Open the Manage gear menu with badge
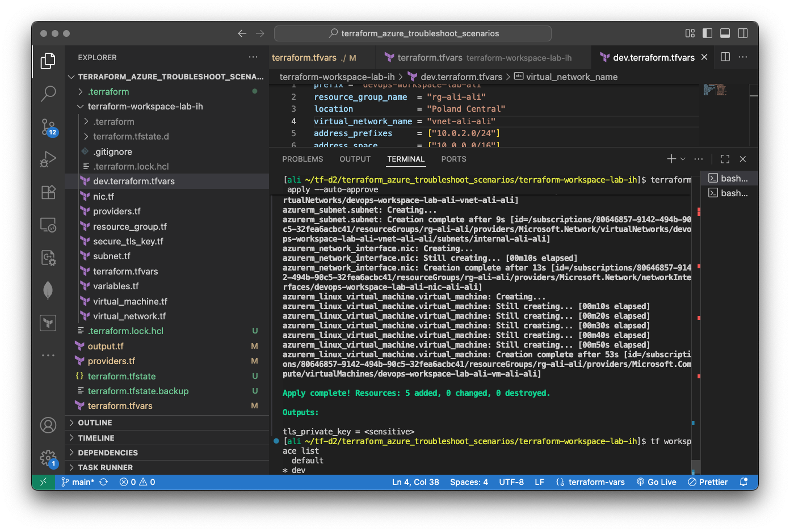The width and height of the screenshot is (790, 532). coord(48,458)
